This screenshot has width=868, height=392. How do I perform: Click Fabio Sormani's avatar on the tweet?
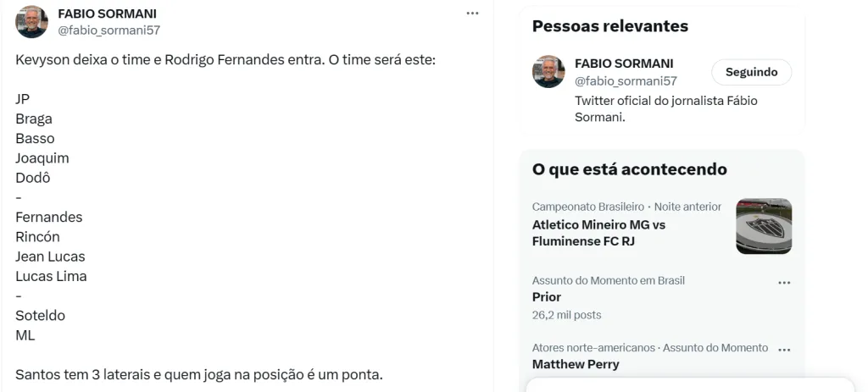click(32, 22)
